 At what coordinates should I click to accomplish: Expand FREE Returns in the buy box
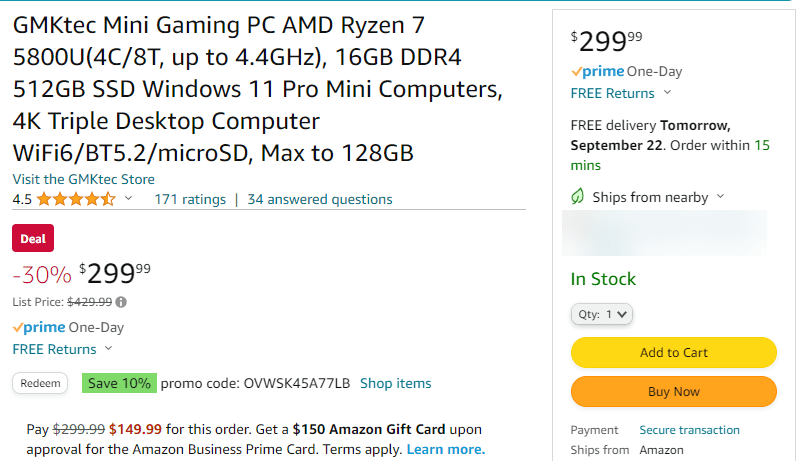click(x=667, y=93)
